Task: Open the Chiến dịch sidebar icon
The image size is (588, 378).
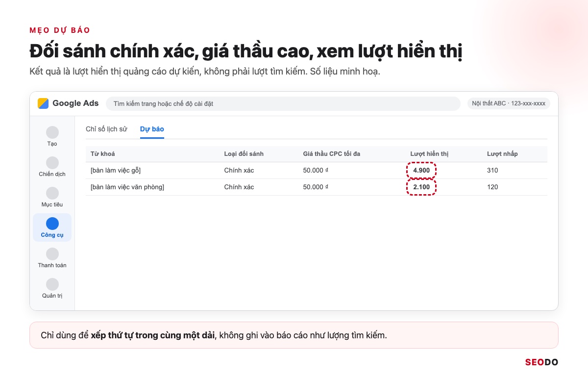Action: (x=52, y=163)
